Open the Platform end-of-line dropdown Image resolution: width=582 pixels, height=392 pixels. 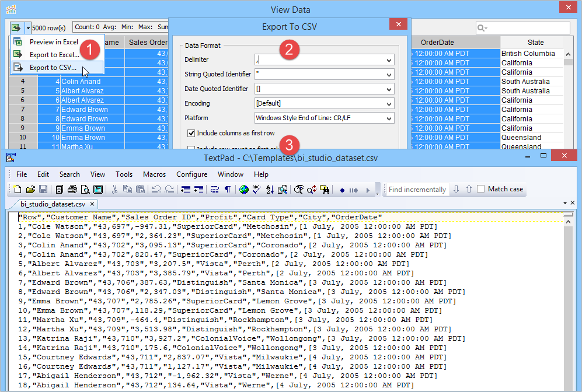point(389,118)
